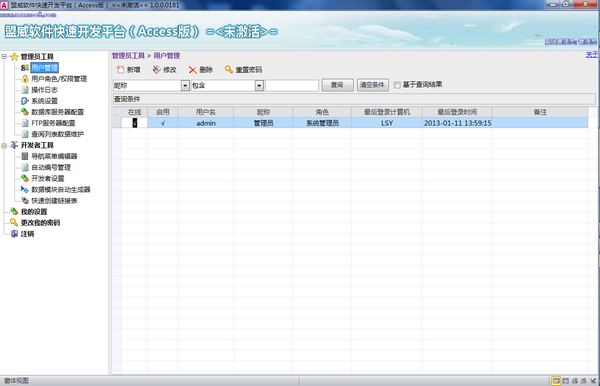
Task: Click the link icon beside 快速创建链接表
Action: (25, 200)
